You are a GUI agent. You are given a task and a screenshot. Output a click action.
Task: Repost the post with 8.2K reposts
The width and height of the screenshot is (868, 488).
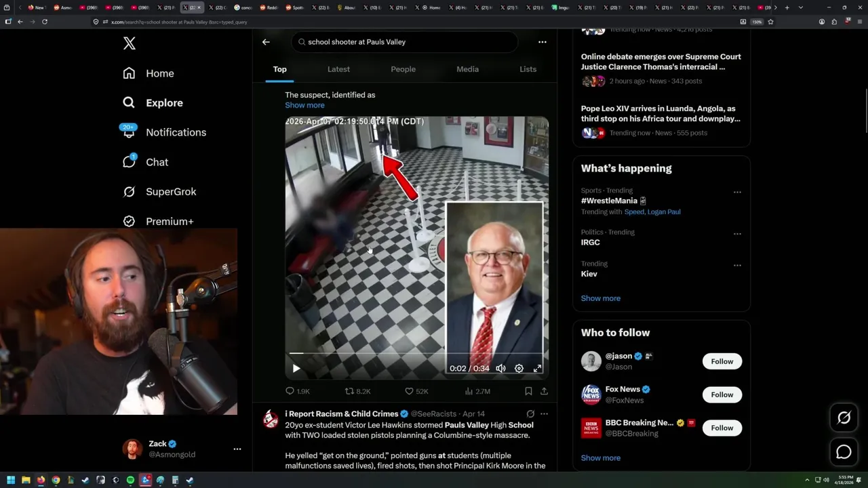pos(357,391)
